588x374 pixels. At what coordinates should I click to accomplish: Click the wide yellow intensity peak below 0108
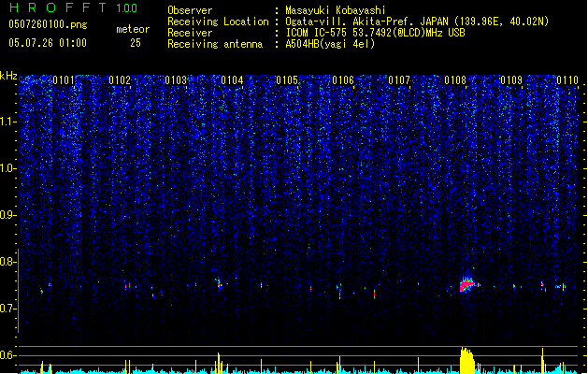click(467, 361)
